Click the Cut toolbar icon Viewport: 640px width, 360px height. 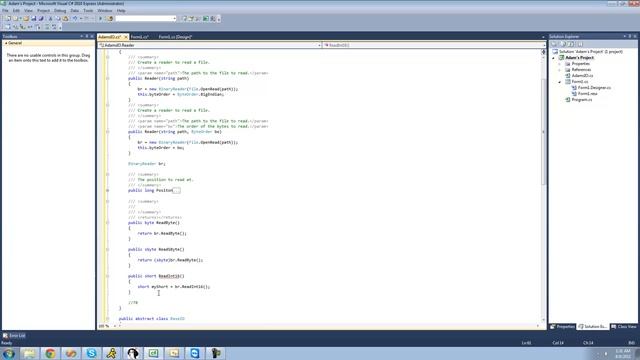click(51, 18)
